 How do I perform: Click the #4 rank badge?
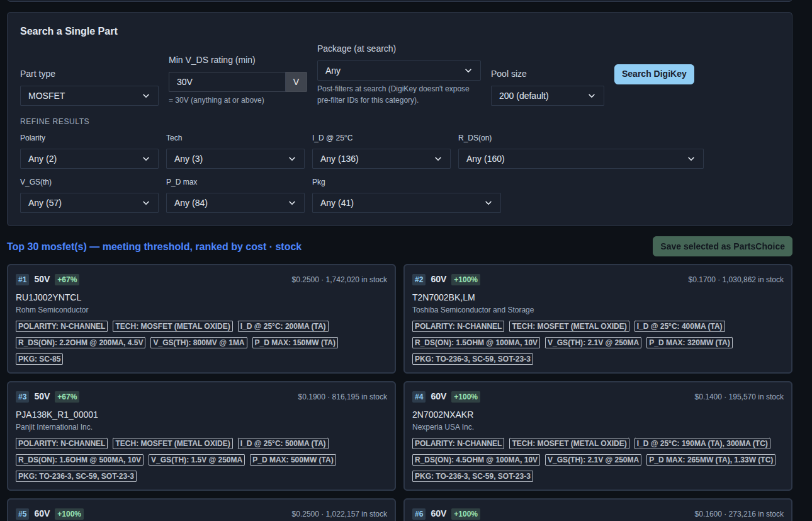coord(419,397)
